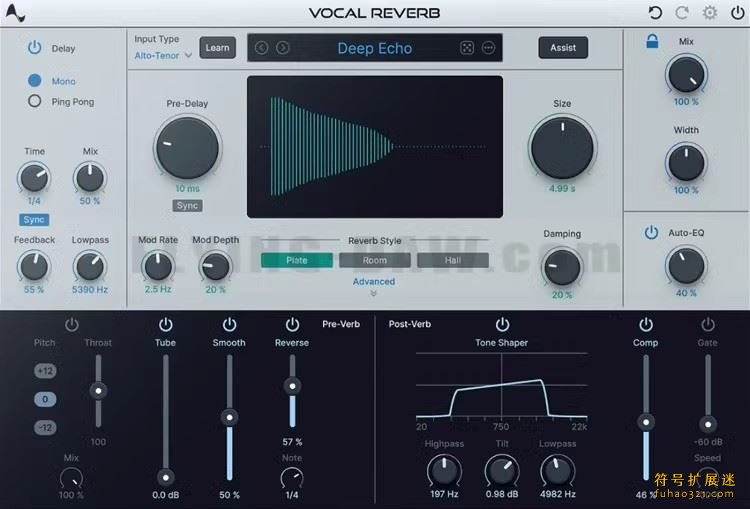
Task: Click the Gate slider handle
Action: click(708, 424)
